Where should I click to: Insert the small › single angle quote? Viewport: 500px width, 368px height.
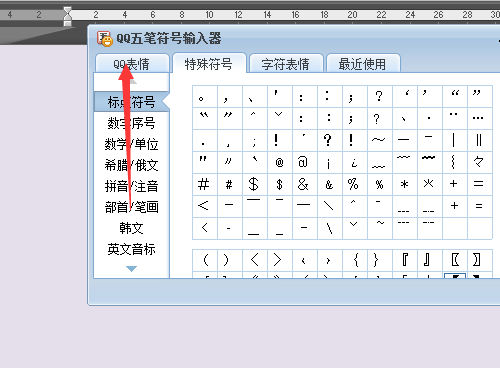tap(330, 260)
